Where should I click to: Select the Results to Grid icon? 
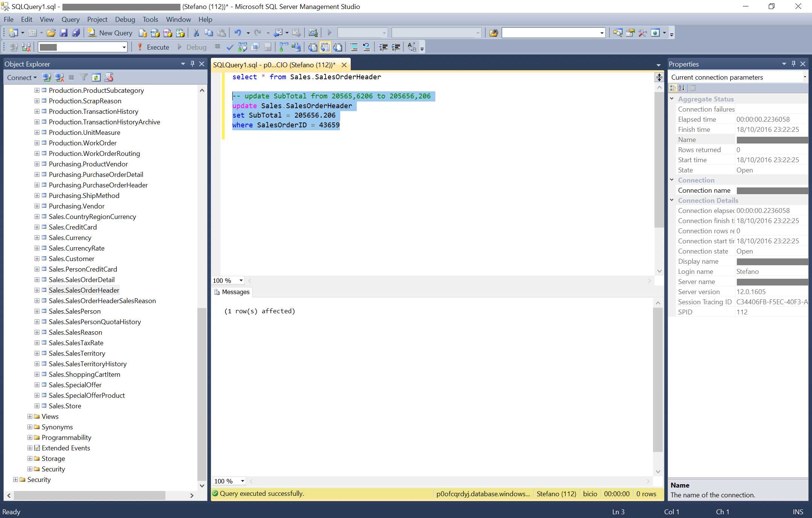point(325,47)
